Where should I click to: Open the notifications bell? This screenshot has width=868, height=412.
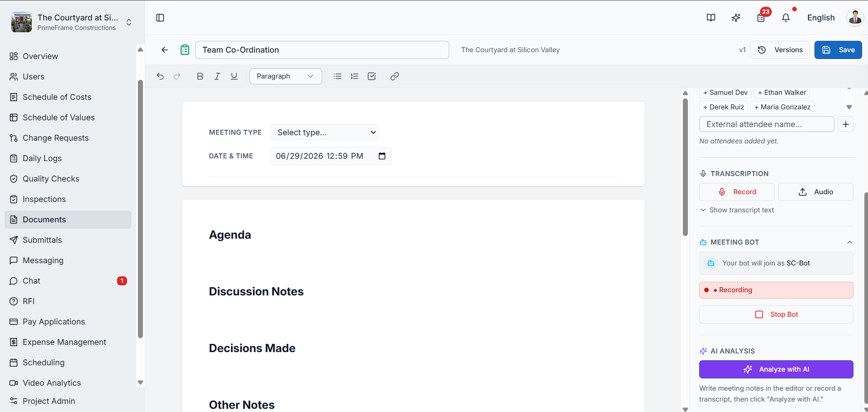click(786, 18)
